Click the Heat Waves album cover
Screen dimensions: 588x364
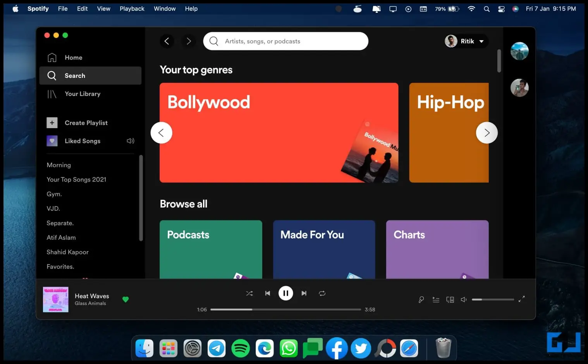(56, 299)
